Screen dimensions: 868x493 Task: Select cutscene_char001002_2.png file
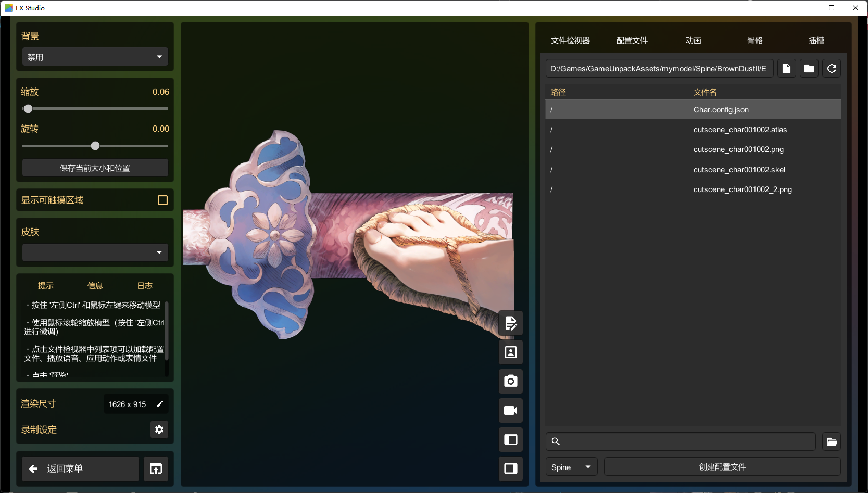693,189
